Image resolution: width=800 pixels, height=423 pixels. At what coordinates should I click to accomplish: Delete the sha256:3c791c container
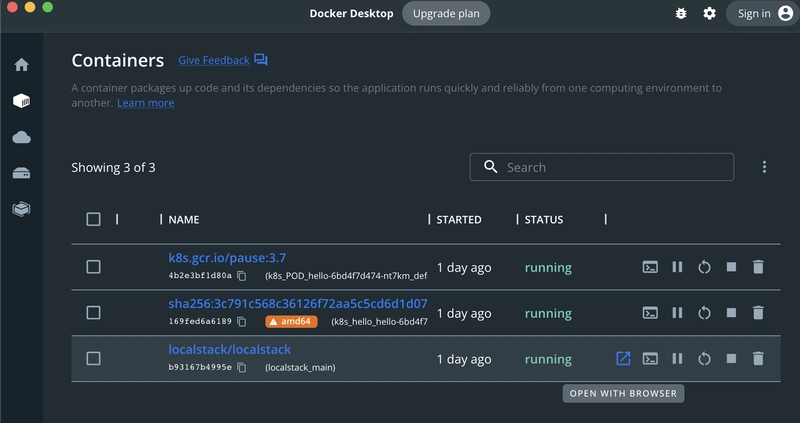point(758,313)
